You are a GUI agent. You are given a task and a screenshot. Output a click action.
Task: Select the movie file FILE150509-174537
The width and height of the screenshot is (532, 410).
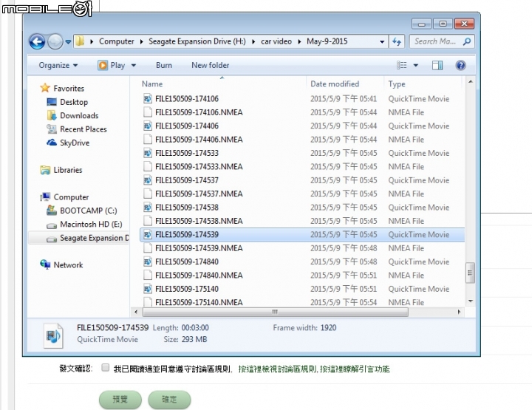187,180
